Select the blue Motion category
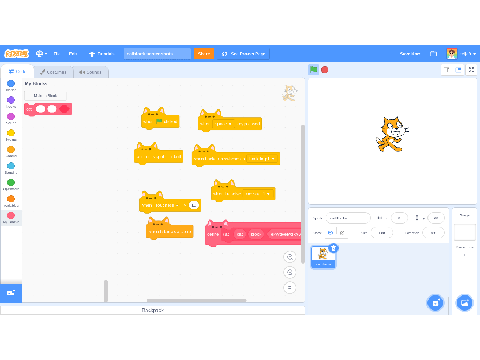Image resolution: width=480 pixels, height=360 pixels. point(11,85)
